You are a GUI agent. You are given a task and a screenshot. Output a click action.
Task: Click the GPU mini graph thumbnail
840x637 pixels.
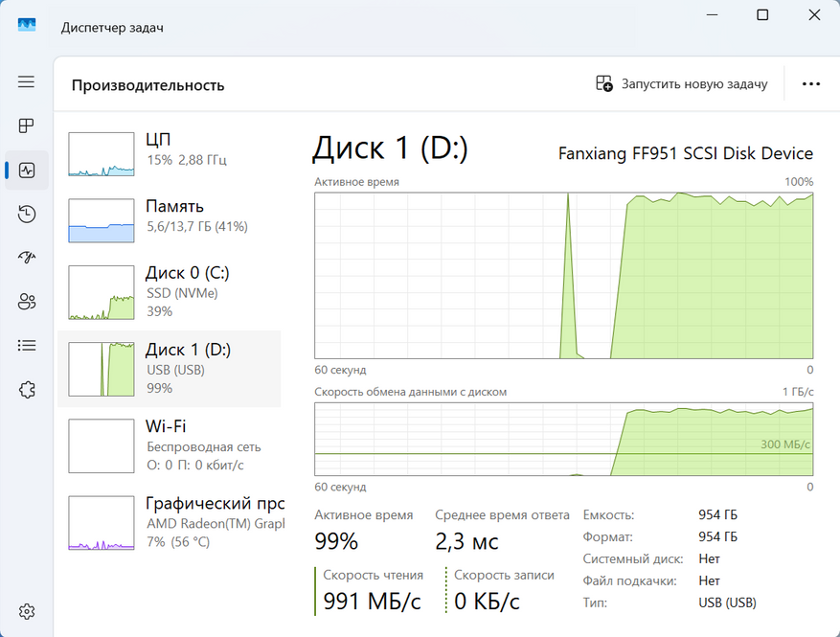pyautogui.click(x=102, y=523)
